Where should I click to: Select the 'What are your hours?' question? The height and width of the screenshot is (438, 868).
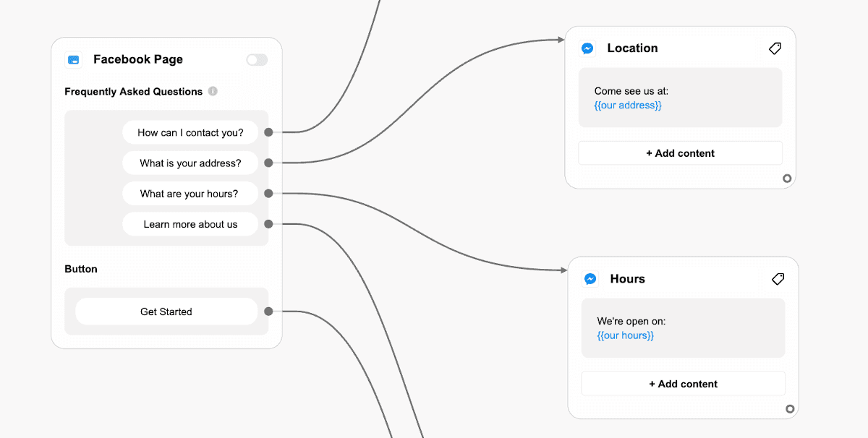click(190, 194)
